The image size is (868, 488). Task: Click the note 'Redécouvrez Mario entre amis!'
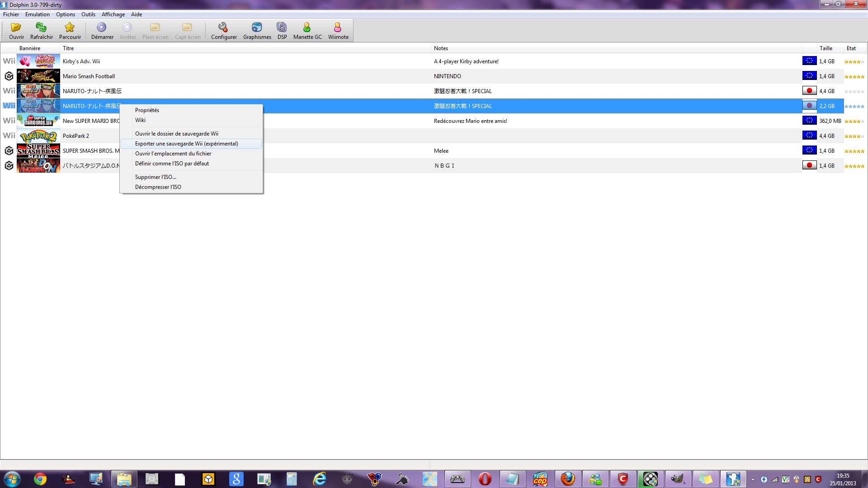click(x=471, y=121)
